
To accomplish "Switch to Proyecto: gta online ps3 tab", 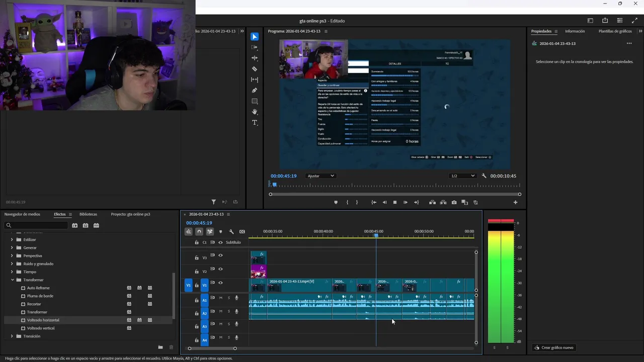I will click(x=130, y=214).
